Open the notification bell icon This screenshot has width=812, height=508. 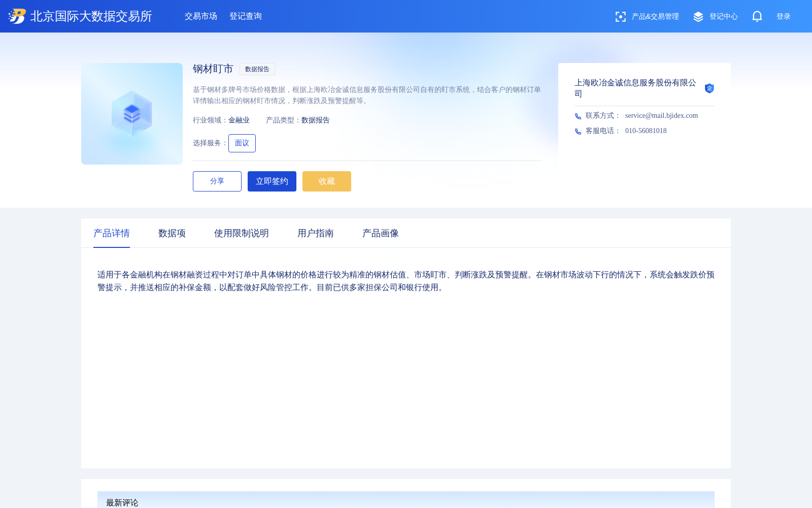757,16
